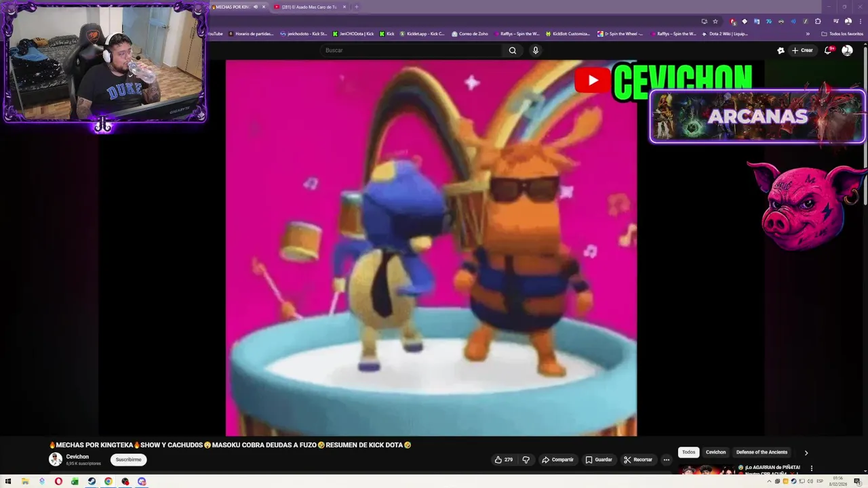Screen dimensions: 868x488
Task: Open the YouTube account avatar menu
Action: [847, 50]
